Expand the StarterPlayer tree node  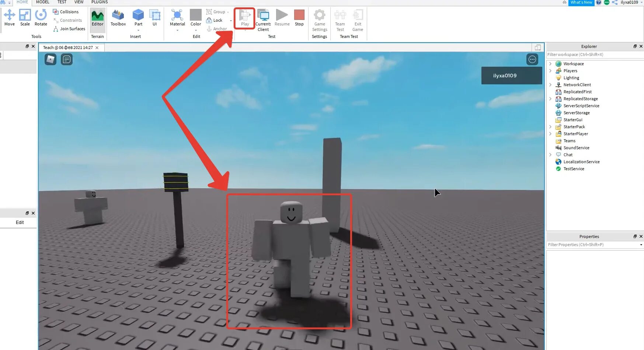[550, 134]
